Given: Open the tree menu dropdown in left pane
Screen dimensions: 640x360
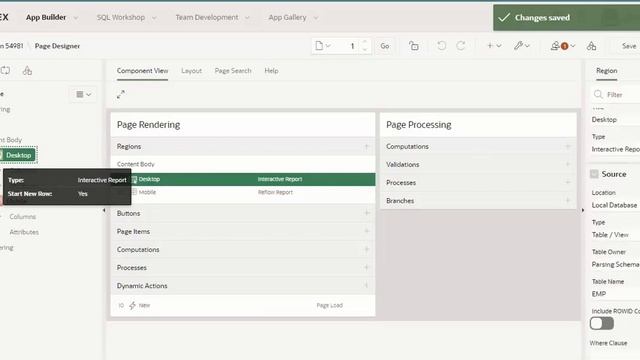Looking at the screenshot, I should [83, 94].
